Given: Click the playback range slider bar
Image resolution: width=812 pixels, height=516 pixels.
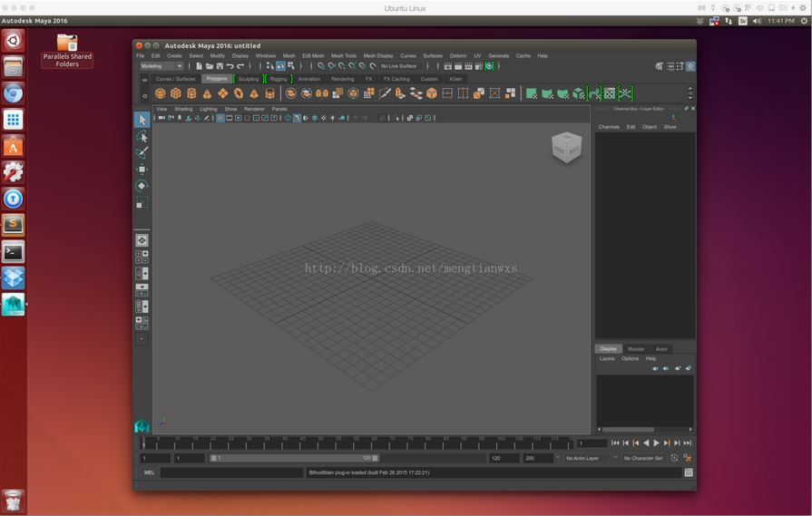Looking at the screenshot, I should tap(295, 458).
